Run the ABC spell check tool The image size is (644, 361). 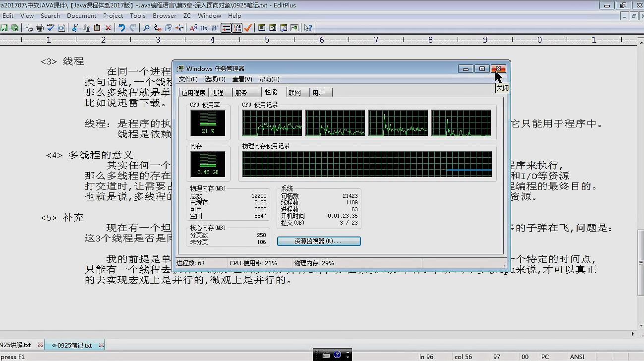[x=50, y=28]
